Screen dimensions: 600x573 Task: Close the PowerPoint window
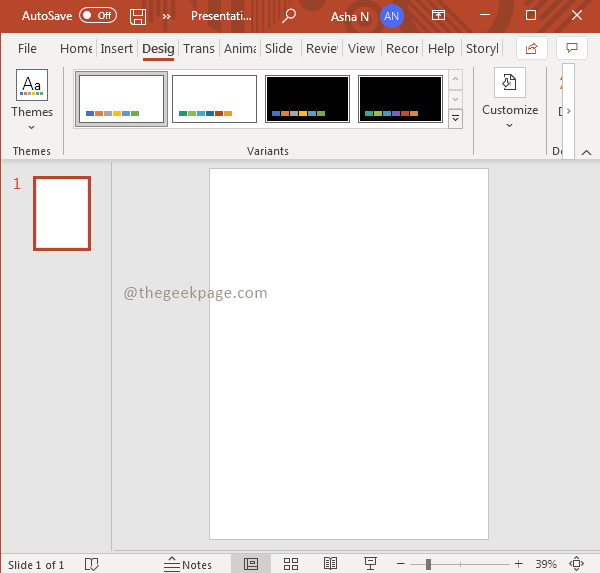[x=577, y=15]
